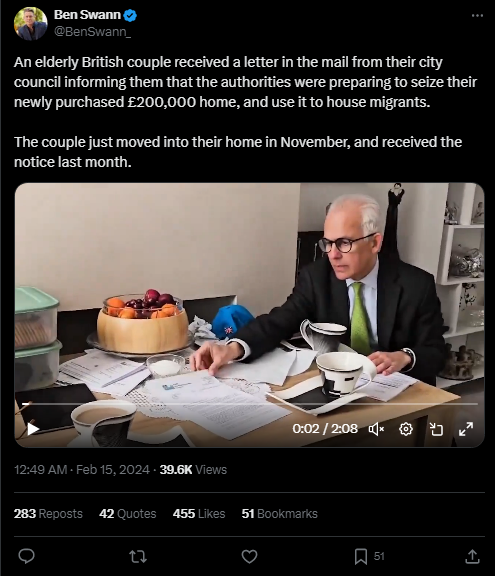
Task: Open the 455 Likes list
Action: (199, 514)
